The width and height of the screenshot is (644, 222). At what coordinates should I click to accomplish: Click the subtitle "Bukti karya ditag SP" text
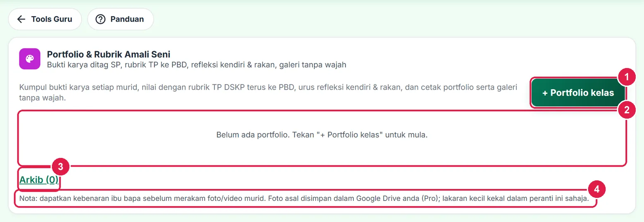[x=197, y=65]
